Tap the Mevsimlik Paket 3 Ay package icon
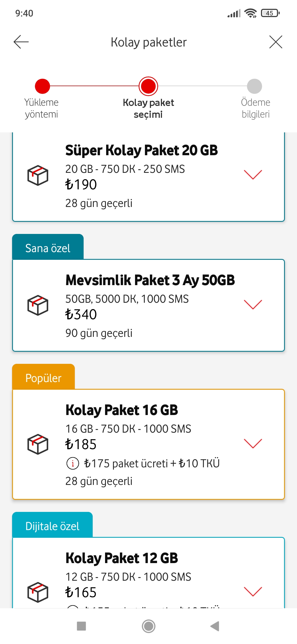297x644 pixels. click(x=38, y=305)
